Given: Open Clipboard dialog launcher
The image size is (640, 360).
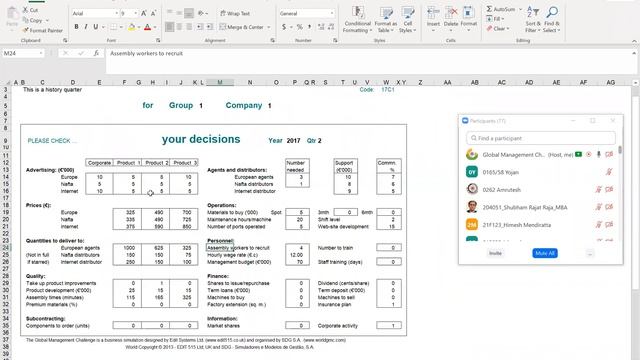Looking at the screenshot, I should tap(65, 40).
